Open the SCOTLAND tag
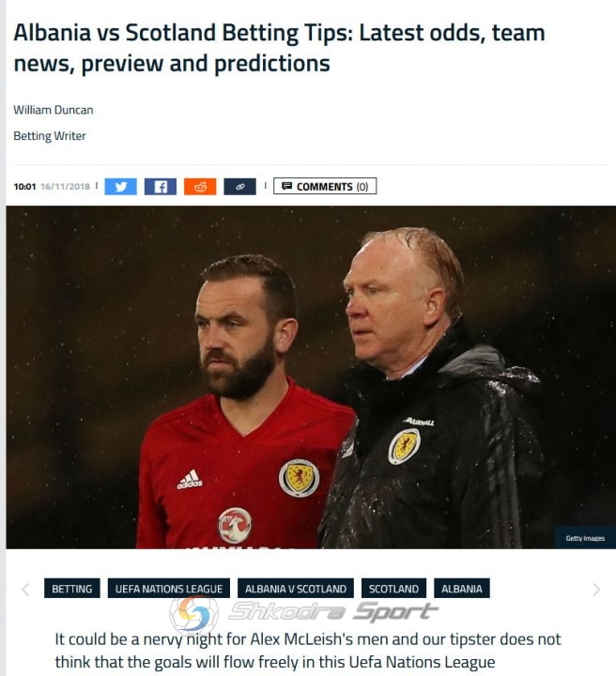Image resolution: width=616 pixels, height=676 pixels. pos(393,589)
